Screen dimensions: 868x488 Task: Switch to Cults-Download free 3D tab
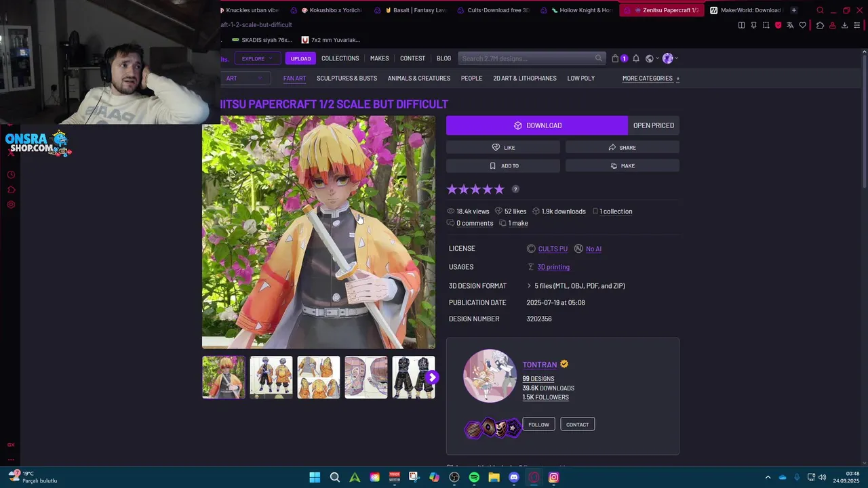[498, 10]
